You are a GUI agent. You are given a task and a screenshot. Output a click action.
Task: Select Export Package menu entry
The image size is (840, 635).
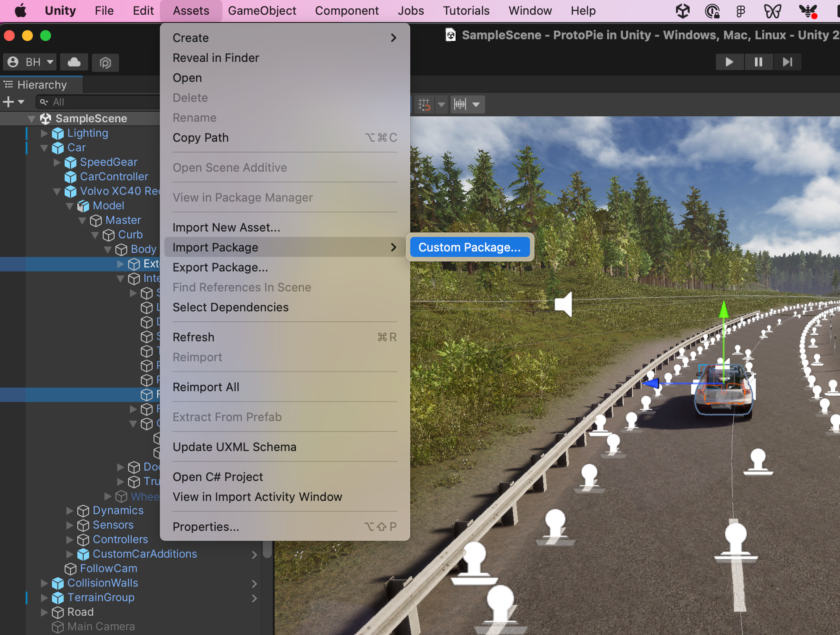(x=220, y=268)
